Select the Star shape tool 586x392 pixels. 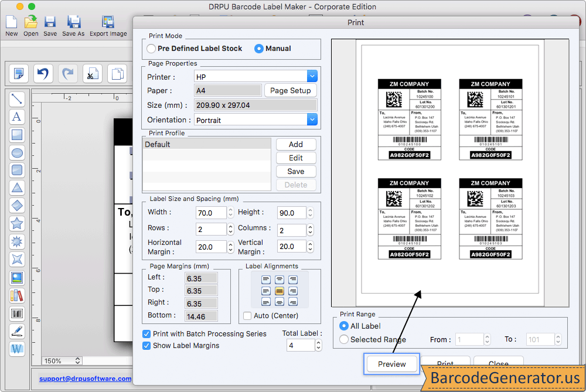[17, 223]
